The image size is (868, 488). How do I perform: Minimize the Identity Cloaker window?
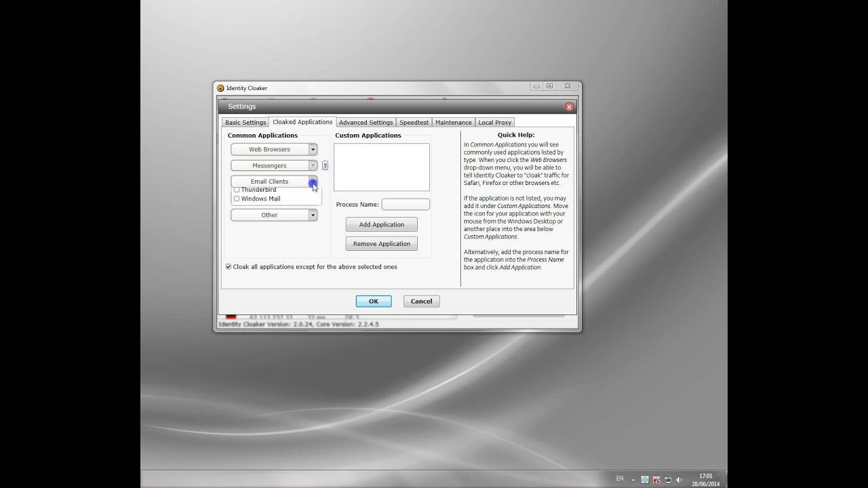pyautogui.click(x=537, y=87)
